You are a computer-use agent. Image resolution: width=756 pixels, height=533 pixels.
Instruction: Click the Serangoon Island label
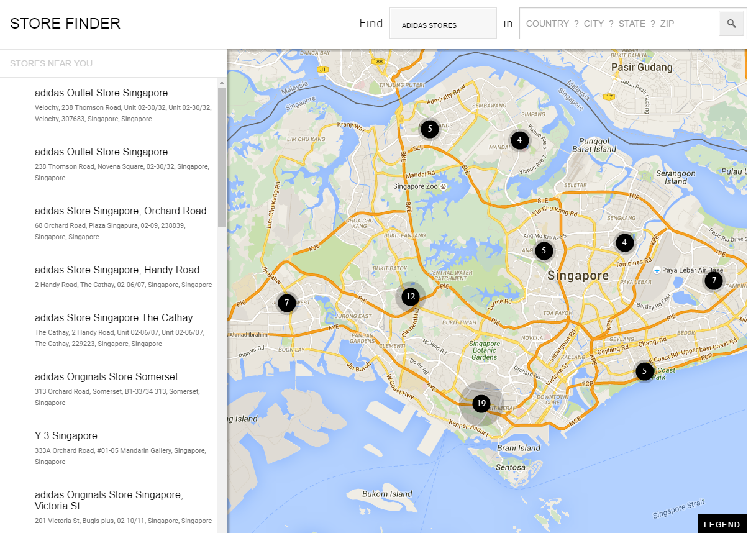[x=676, y=178]
